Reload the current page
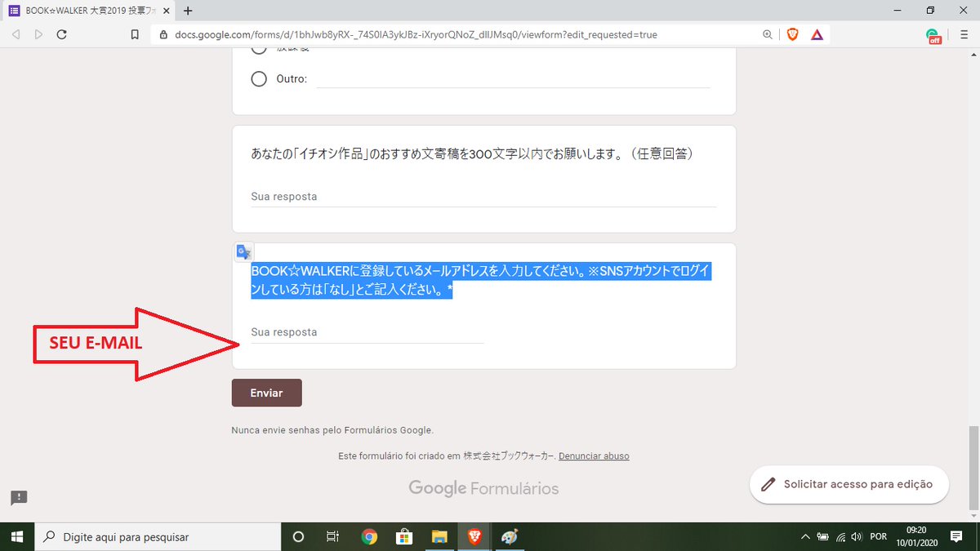Viewport: 980px width, 551px height. [x=61, y=35]
